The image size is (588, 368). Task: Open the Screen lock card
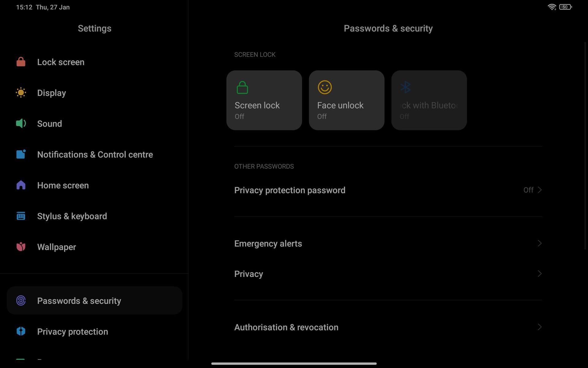tap(264, 100)
